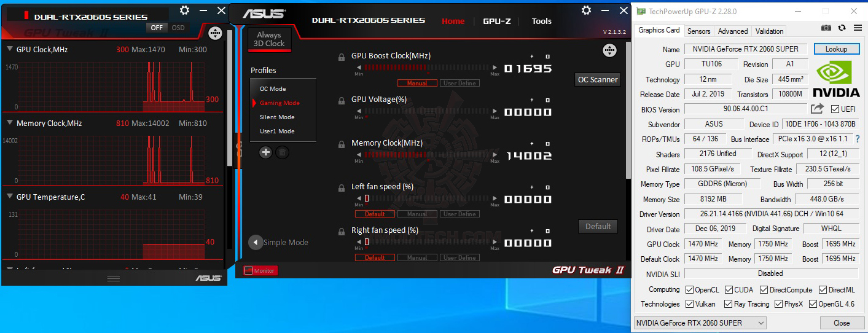
Task: Click the BIOS export share icon in GPU-Z
Action: 817,109
